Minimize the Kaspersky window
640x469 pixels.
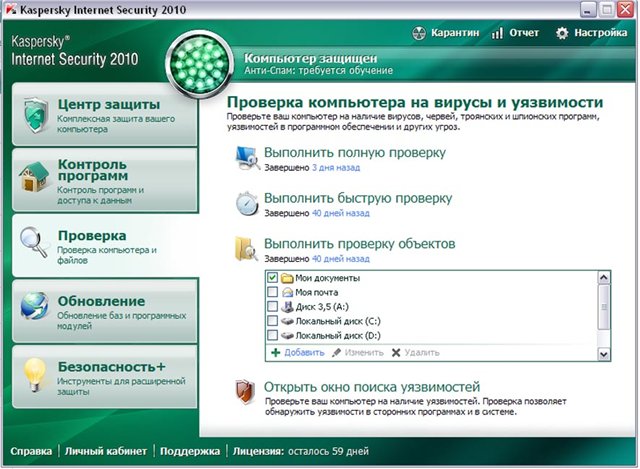(x=587, y=10)
